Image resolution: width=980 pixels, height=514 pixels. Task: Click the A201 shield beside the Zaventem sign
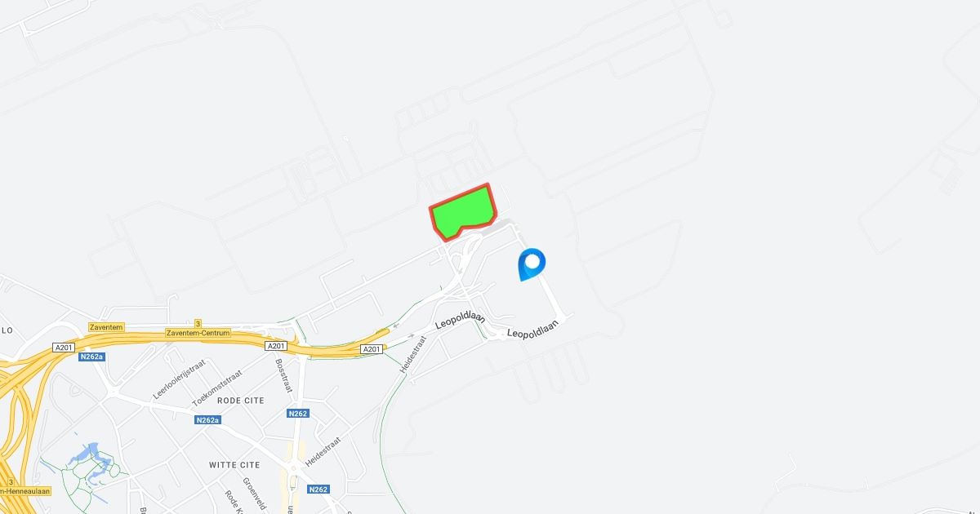coord(64,348)
